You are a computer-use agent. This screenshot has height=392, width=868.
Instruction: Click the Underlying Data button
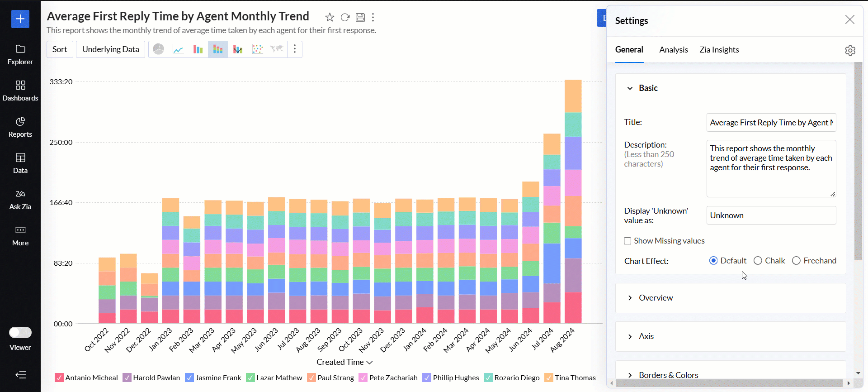[111, 49]
